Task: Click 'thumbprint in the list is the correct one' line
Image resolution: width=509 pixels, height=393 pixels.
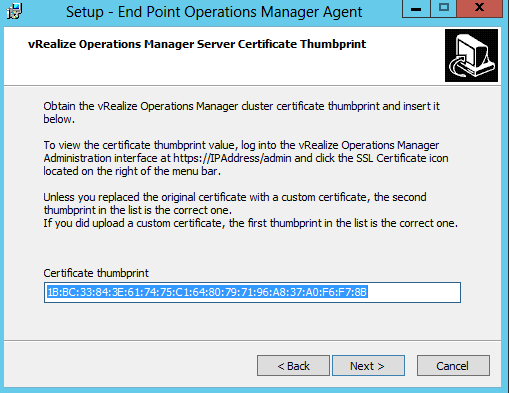Action: point(138,210)
